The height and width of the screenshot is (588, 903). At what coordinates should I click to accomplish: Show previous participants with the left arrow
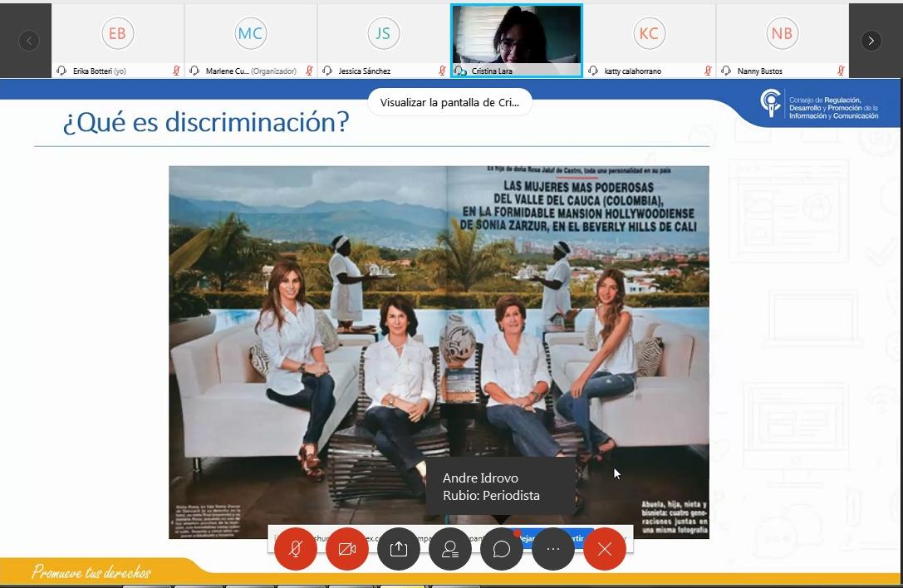[x=29, y=41]
